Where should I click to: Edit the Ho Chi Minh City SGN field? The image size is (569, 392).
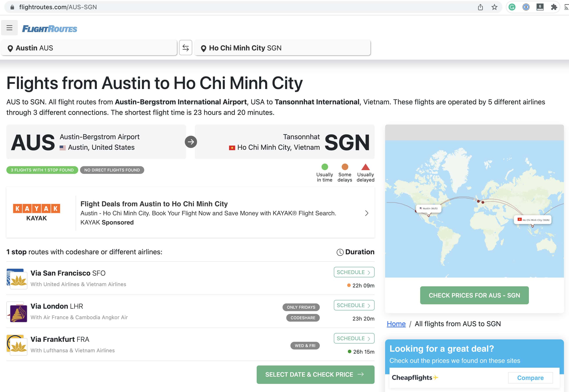pyautogui.click(x=282, y=48)
